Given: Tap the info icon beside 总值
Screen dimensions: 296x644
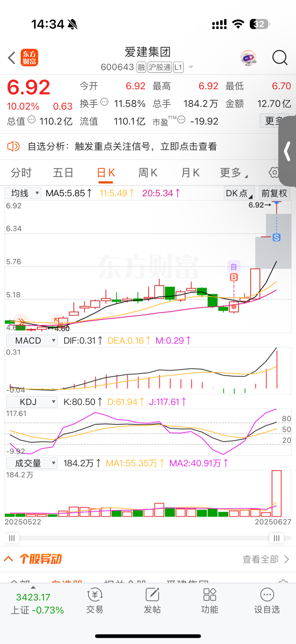Looking at the screenshot, I should (32, 120).
